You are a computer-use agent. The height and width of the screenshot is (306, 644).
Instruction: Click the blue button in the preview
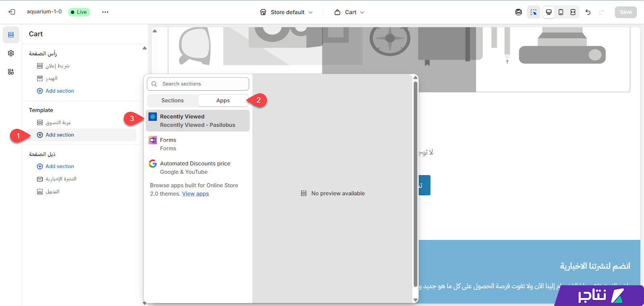[424, 185]
